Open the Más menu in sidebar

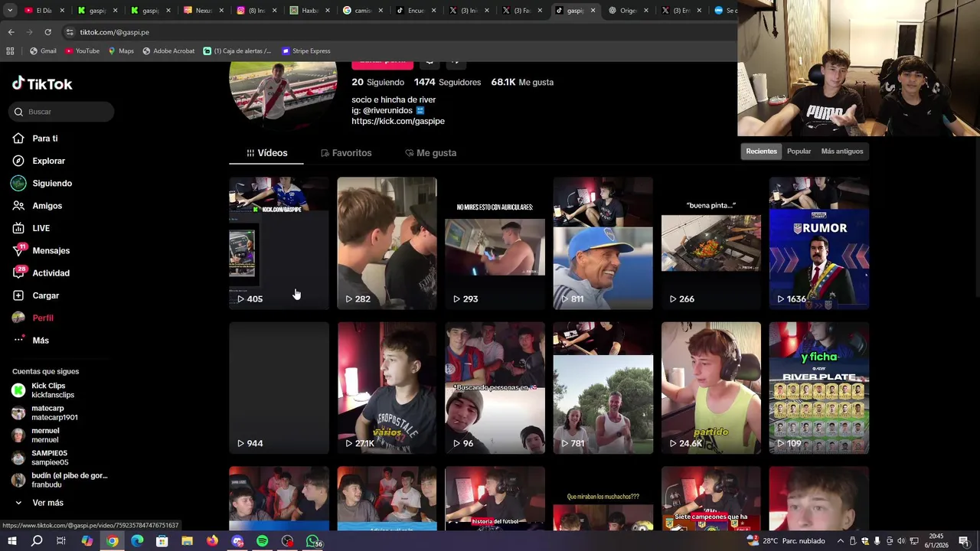click(31, 341)
